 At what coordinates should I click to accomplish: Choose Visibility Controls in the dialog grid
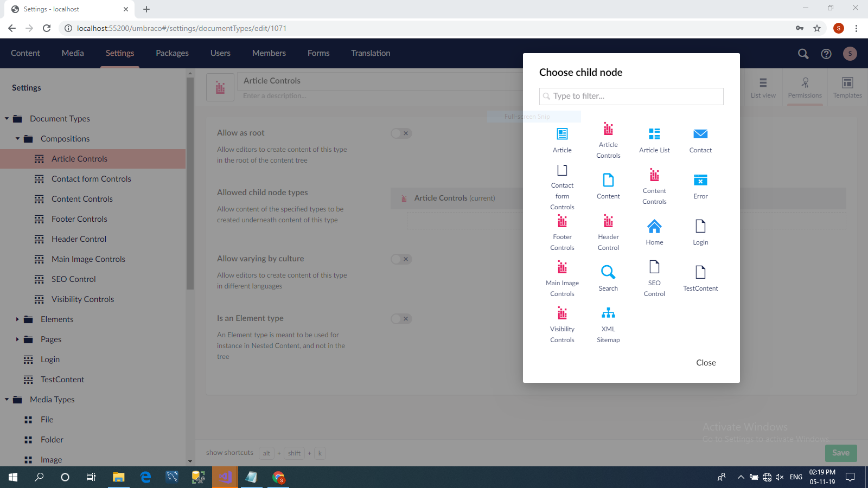[x=562, y=325]
